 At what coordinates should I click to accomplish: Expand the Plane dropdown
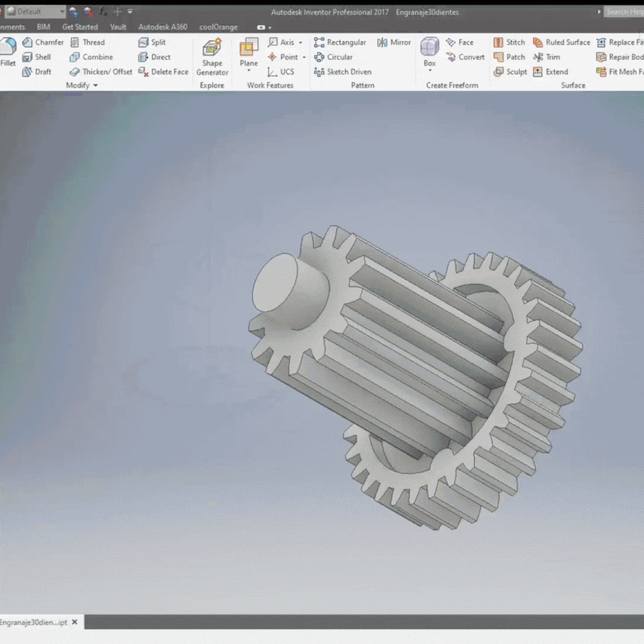point(249,71)
